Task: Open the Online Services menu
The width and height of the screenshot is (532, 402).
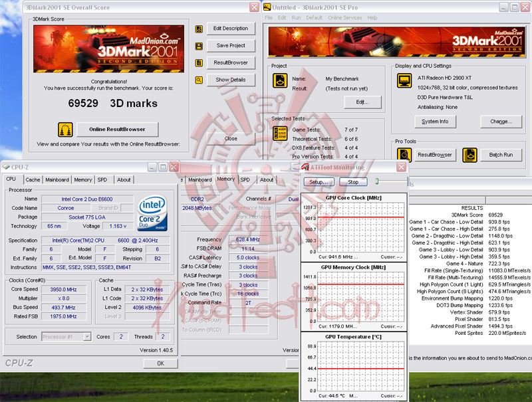Action: coord(345,18)
